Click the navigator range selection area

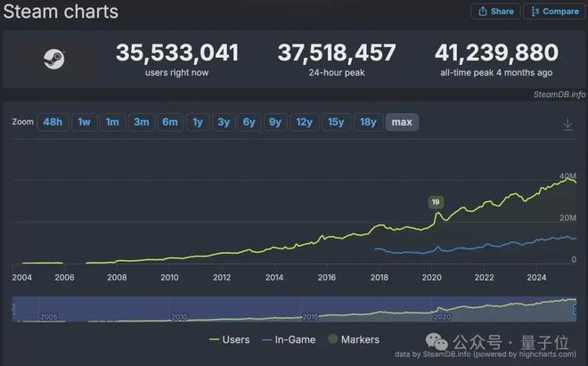[294, 309]
